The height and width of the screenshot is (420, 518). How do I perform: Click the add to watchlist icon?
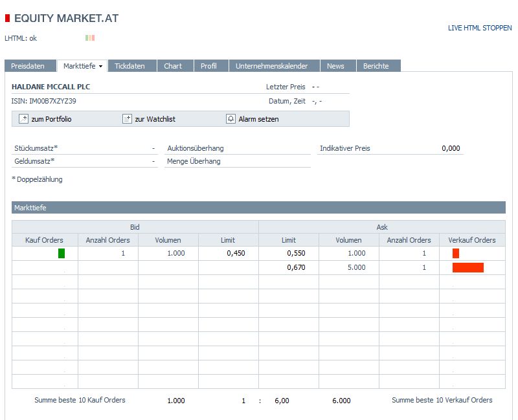127,118
